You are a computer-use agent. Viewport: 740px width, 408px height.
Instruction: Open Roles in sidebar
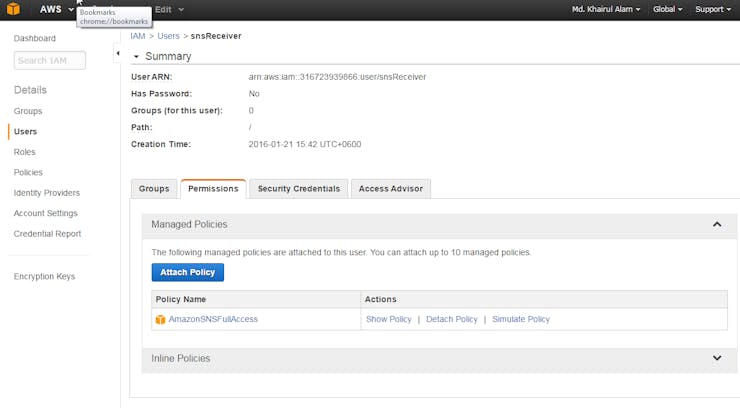coord(25,152)
